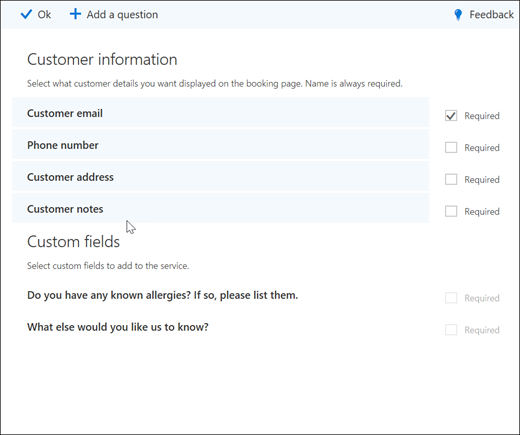Tick Required checkbox for Customer notes
The width and height of the screenshot is (520, 435).
(x=451, y=211)
